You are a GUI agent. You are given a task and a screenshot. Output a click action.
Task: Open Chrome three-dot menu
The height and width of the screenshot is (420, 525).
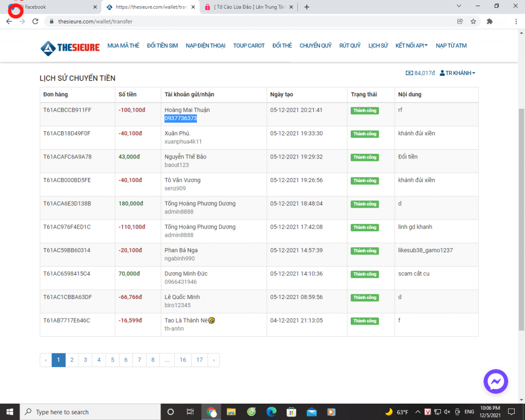(516, 22)
